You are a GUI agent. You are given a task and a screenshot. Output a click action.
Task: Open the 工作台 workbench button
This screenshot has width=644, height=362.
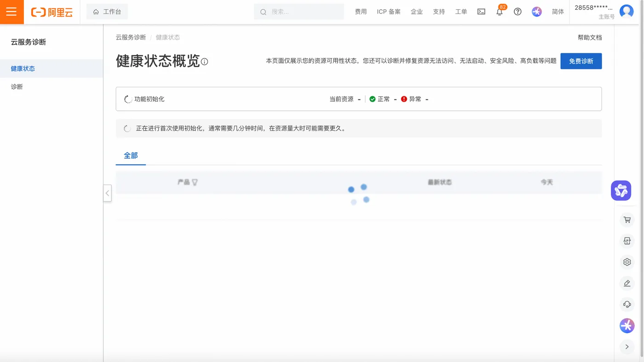(x=107, y=12)
